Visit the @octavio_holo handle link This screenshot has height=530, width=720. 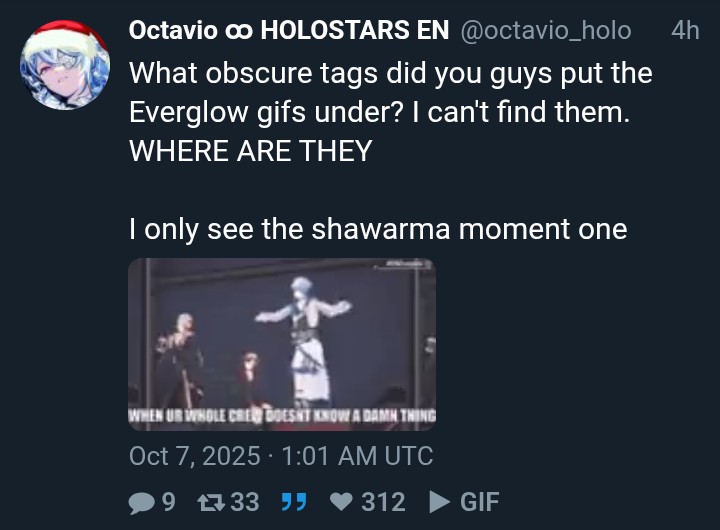tap(546, 31)
